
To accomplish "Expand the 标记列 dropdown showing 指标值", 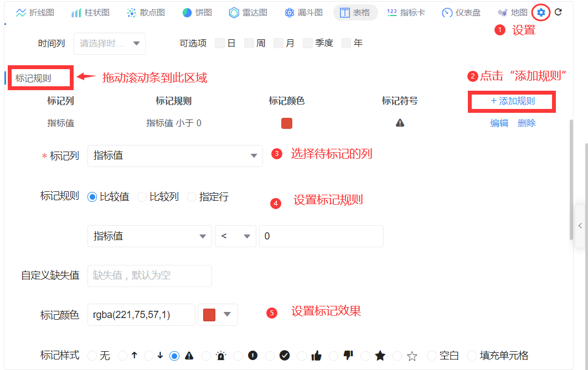I will click(x=175, y=155).
